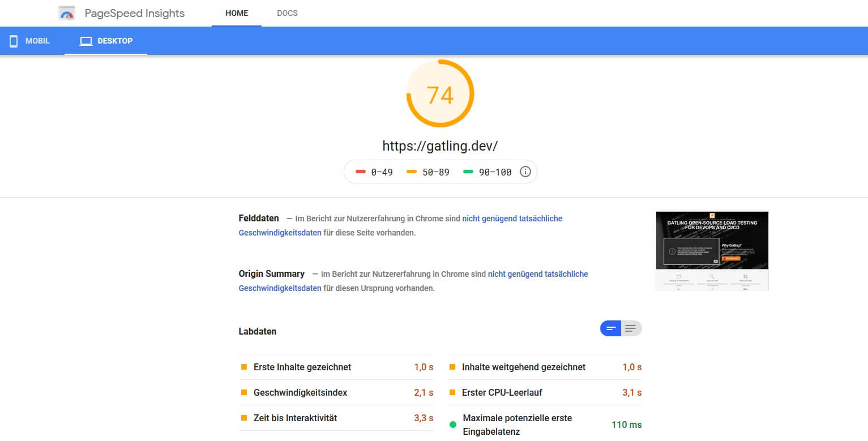Expand the Maximale potenzielle erste Eingabelatenz metric
Viewport: 868px width, 441px height.
[x=517, y=425]
